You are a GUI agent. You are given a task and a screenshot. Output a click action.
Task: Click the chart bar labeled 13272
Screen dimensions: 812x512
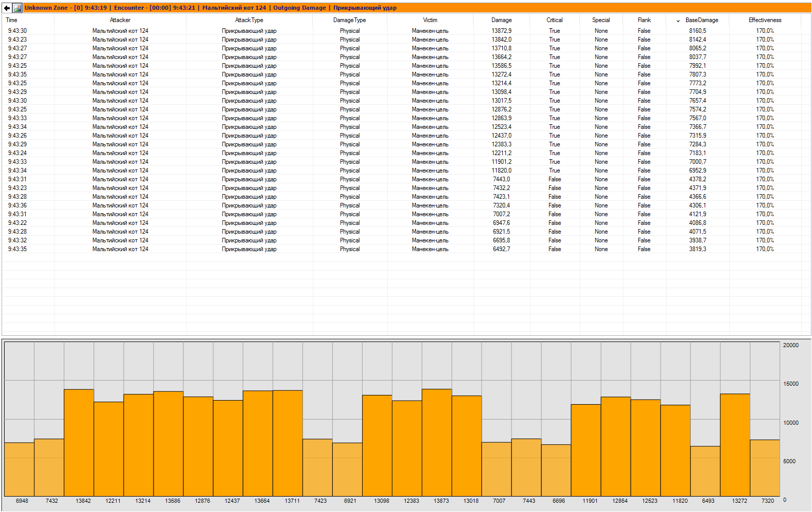[x=735, y=445]
